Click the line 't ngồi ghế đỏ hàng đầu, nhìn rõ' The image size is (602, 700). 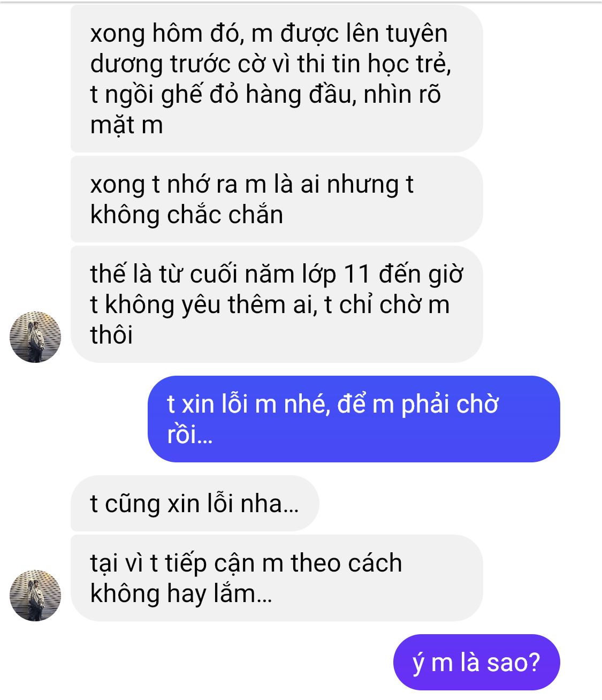pyautogui.click(x=265, y=95)
